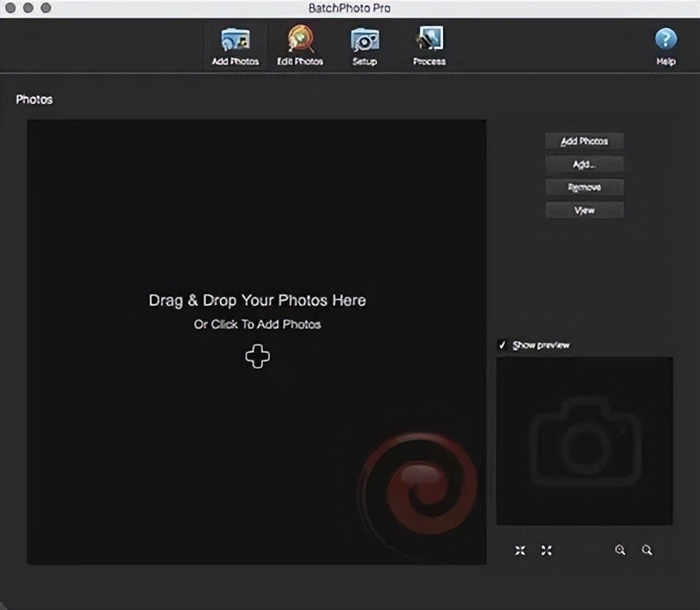The height and width of the screenshot is (610, 700).
Task: Uncheck the Show preview checkbox
Action: (503, 346)
